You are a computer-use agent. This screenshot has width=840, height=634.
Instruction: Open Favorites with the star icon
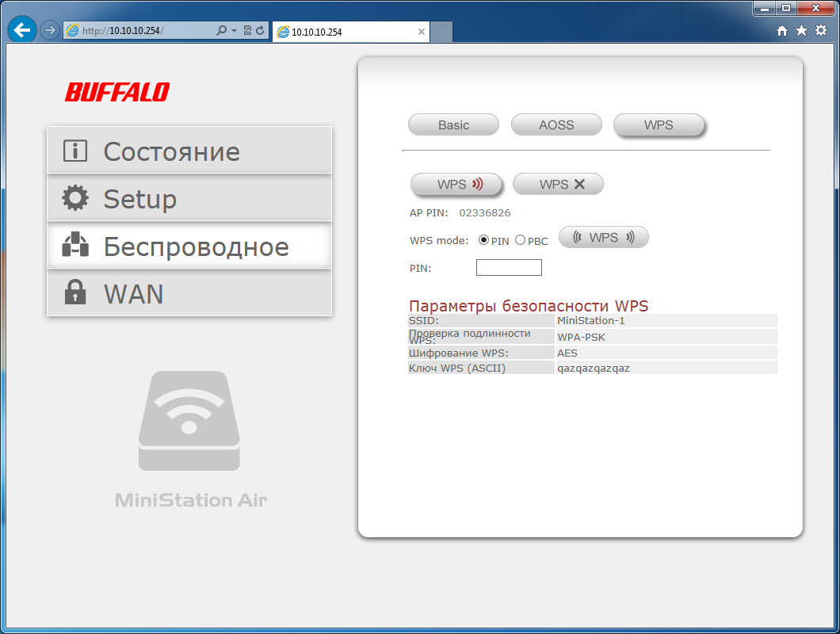point(801,31)
